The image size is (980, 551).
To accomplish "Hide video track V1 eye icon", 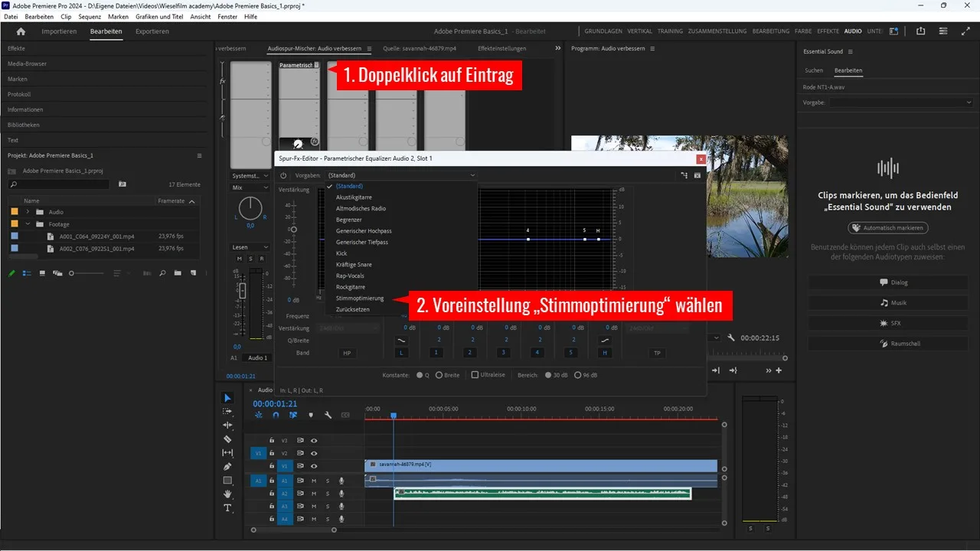I will pyautogui.click(x=314, y=465).
